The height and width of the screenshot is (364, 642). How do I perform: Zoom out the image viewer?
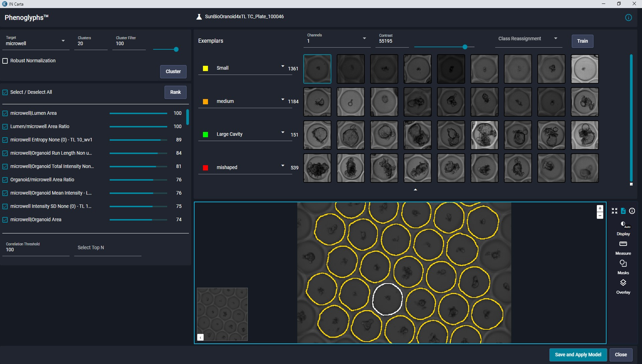point(600,216)
